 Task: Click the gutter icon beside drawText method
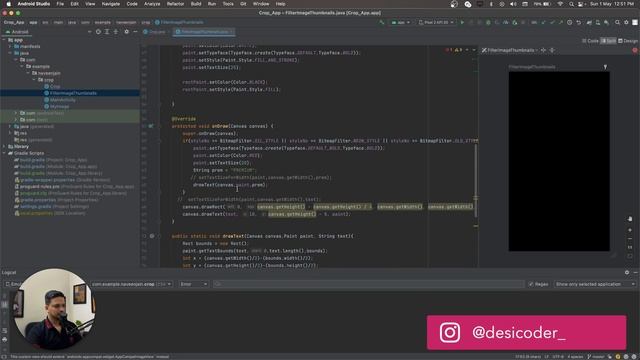pos(152,236)
